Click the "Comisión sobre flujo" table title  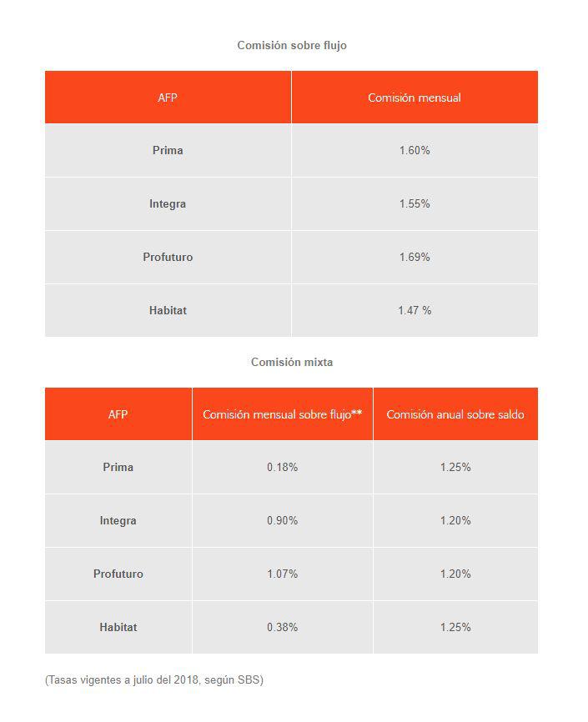tap(291, 45)
